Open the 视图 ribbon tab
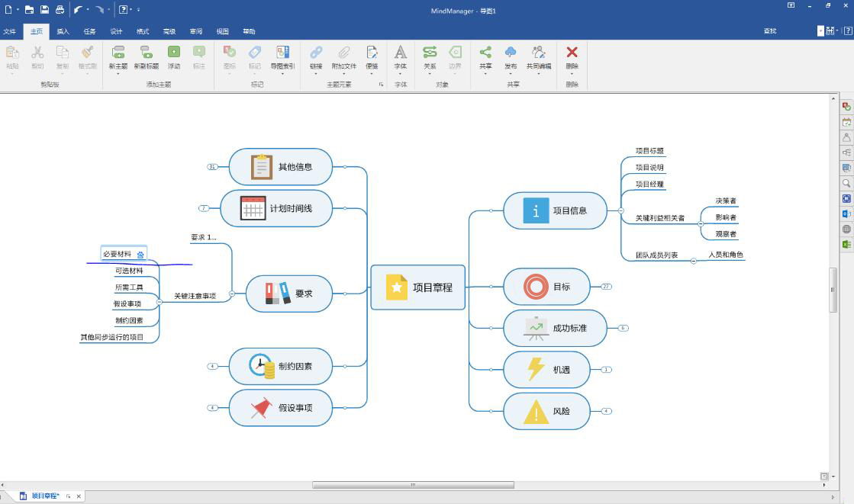Screen dimensions: 854x504 [x=222, y=31]
